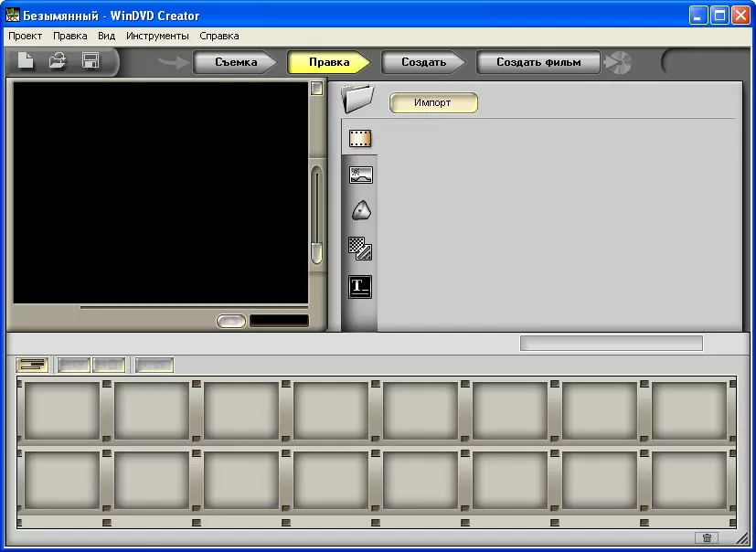Click the trash bin icon under the storyboard
756x552 pixels.
click(707, 538)
